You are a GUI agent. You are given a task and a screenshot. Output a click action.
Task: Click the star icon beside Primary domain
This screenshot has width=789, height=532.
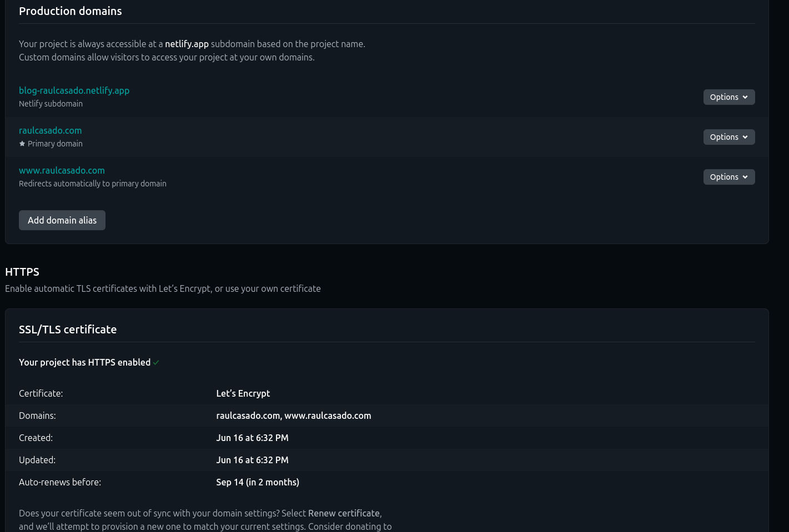pyautogui.click(x=22, y=144)
